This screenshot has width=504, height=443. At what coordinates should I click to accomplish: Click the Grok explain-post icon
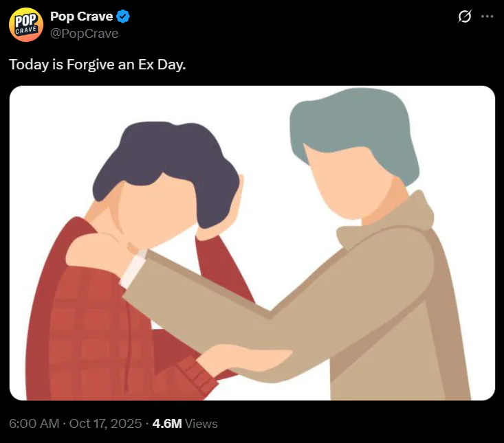(465, 16)
